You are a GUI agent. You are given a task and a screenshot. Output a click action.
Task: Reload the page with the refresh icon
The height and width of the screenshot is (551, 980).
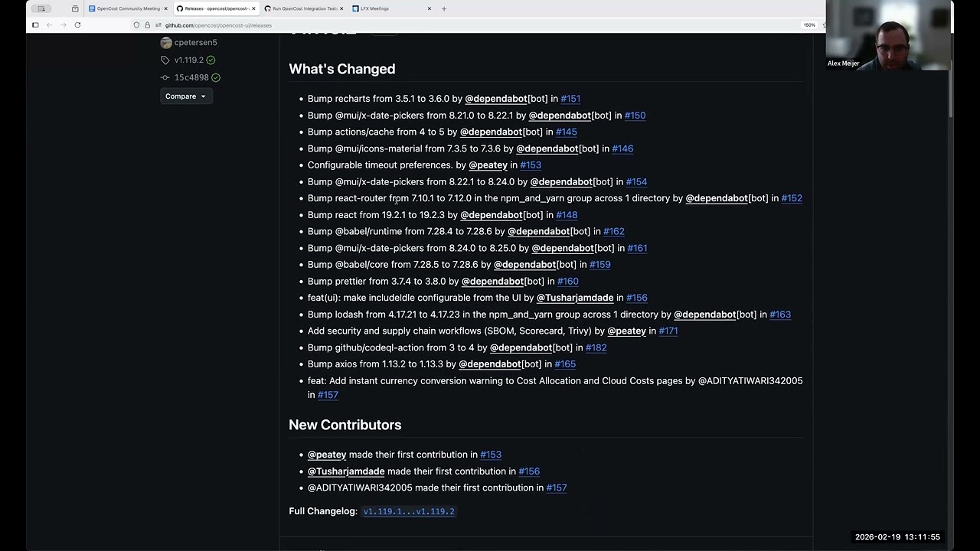pyautogui.click(x=77, y=25)
